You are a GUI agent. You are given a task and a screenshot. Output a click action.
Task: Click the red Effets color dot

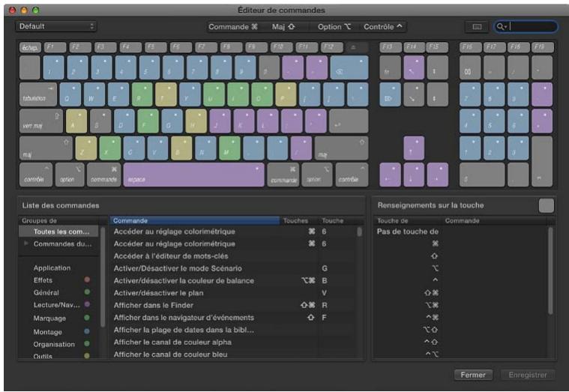[x=87, y=280]
